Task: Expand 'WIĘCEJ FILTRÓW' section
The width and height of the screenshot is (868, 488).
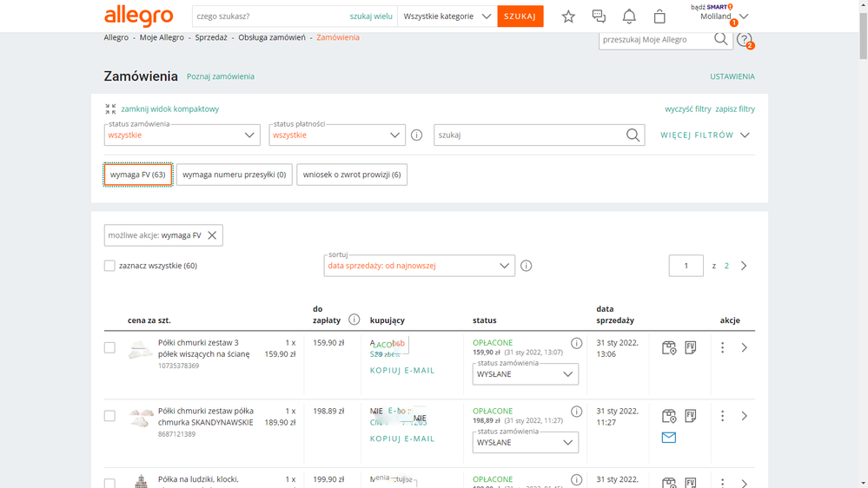Action: point(705,135)
